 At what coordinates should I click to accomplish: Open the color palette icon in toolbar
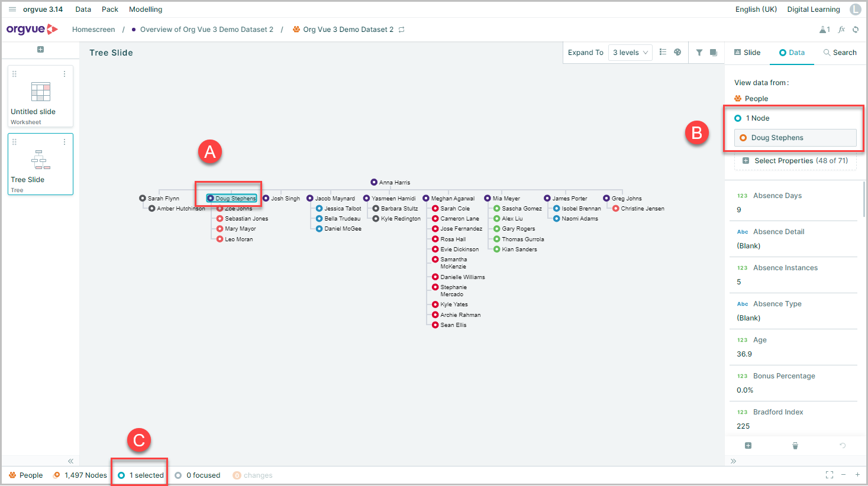[x=677, y=53]
